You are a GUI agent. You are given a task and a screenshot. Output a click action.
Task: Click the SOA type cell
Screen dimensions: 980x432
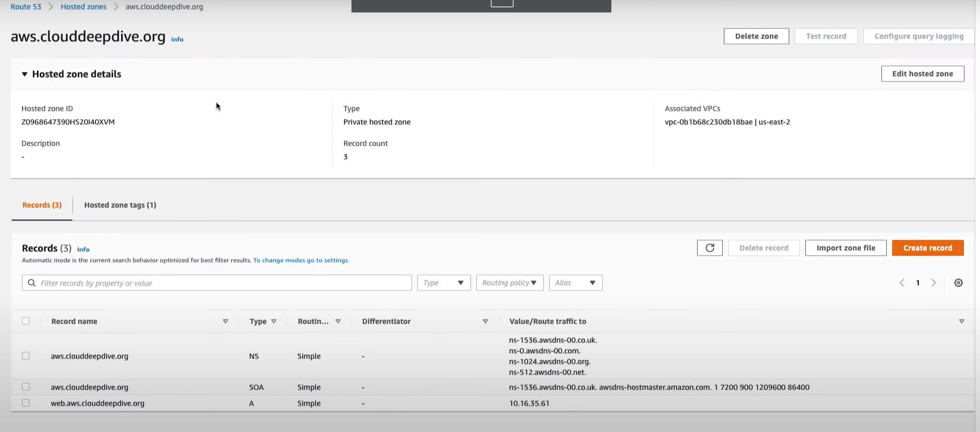[256, 388]
